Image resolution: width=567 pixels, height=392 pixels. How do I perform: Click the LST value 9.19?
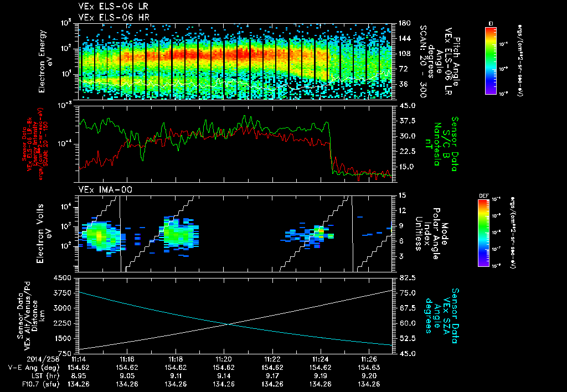pyautogui.click(x=321, y=376)
